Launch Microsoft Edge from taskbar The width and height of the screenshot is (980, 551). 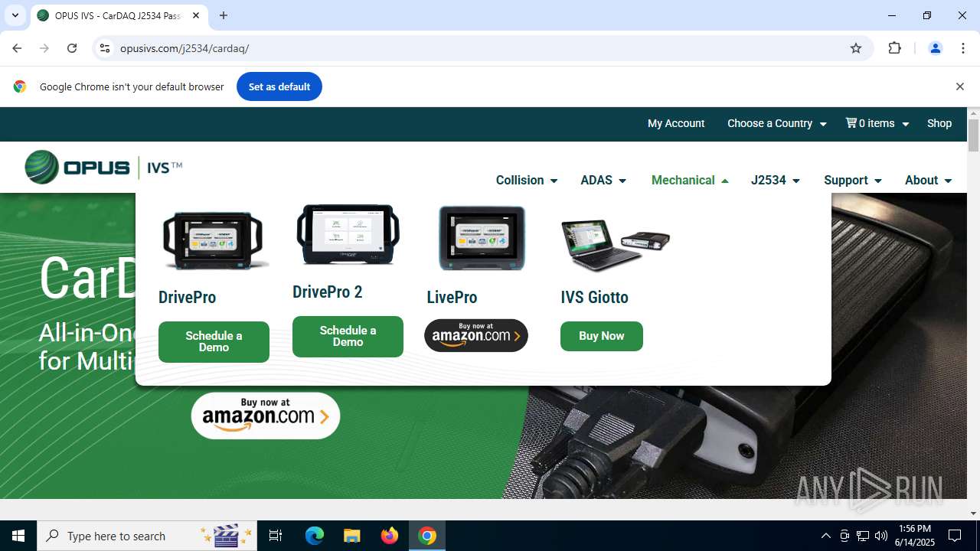coord(315,536)
